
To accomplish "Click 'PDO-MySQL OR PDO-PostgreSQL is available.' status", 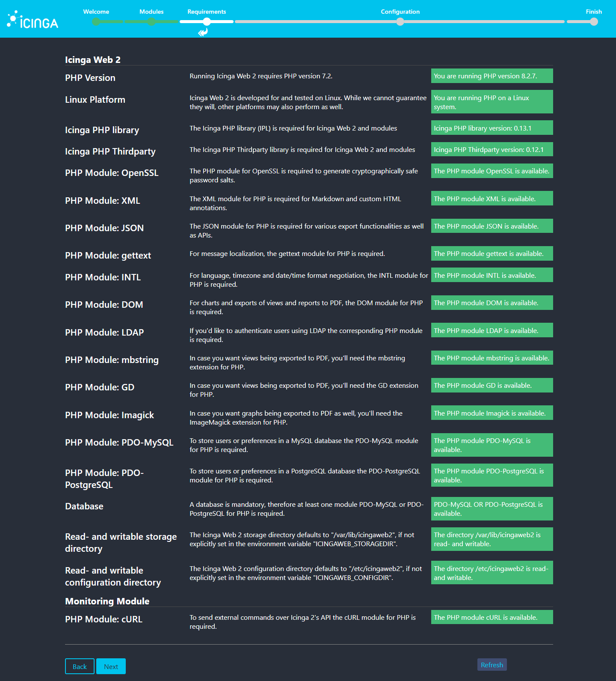I will point(492,509).
